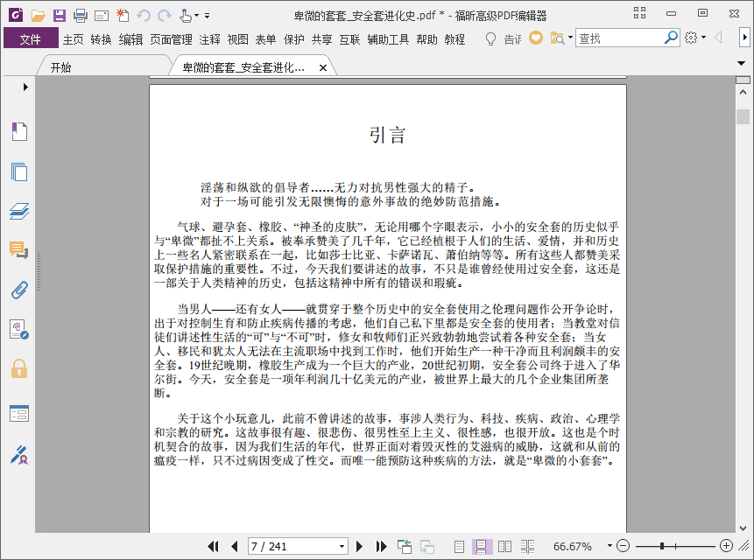Print the document with the printer icon
Viewport: 754px width, 560px height.
pyautogui.click(x=81, y=16)
